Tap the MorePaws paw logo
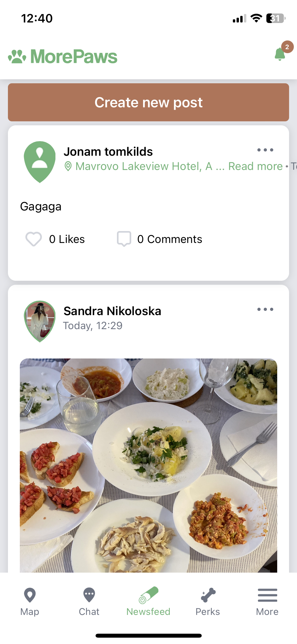The height and width of the screenshot is (644, 297). click(x=17, y=56)
